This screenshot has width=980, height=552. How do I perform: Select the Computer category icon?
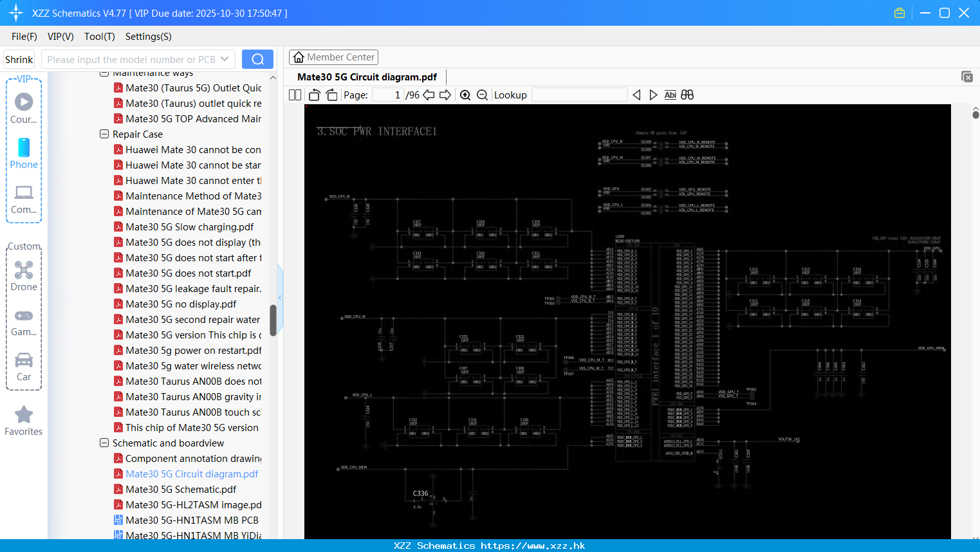click(24, 199)
